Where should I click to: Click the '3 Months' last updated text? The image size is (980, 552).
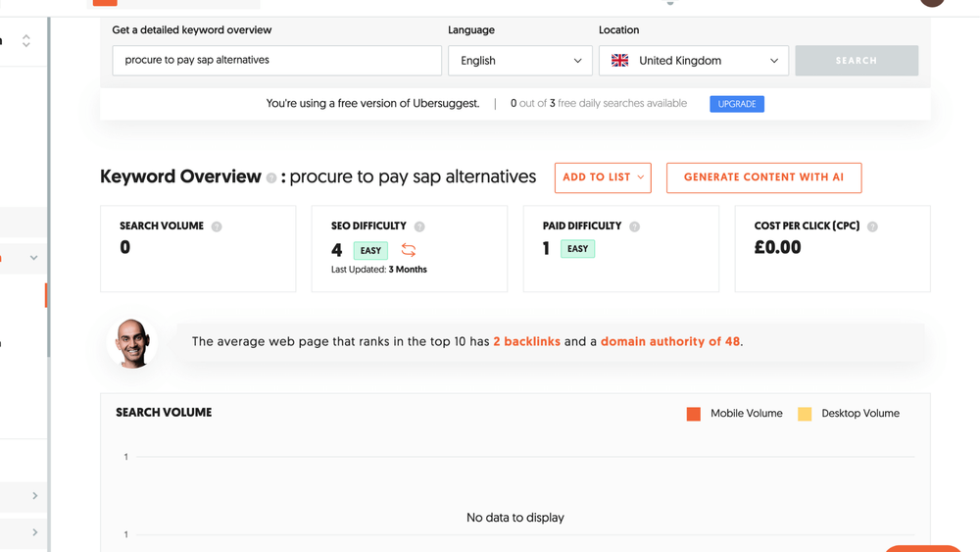tap(408, 270)
